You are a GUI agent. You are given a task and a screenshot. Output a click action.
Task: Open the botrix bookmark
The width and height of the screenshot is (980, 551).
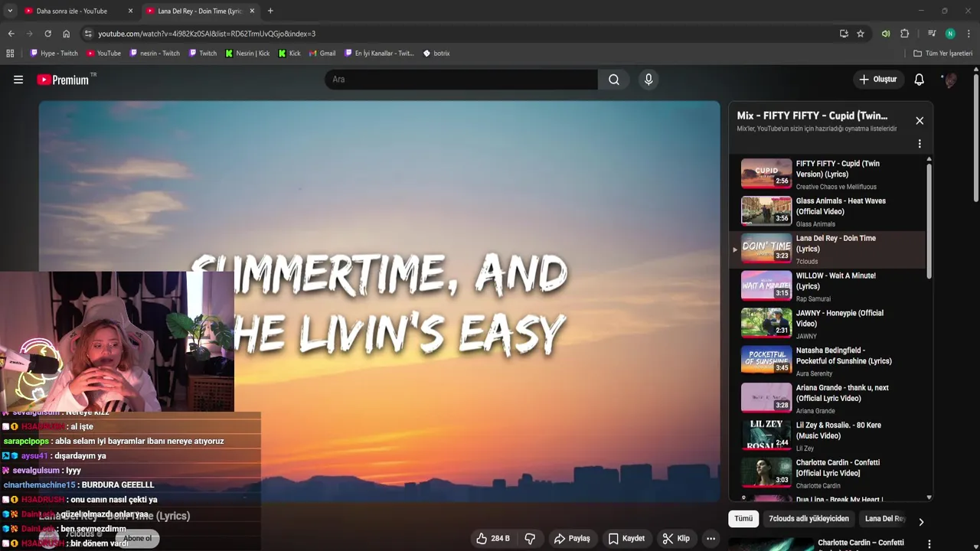[436, 54]
